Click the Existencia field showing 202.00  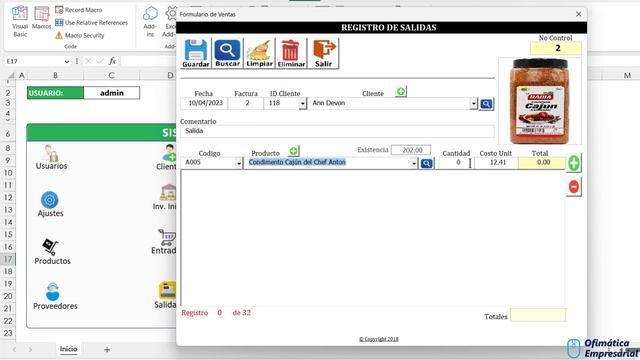coord(411,150)
